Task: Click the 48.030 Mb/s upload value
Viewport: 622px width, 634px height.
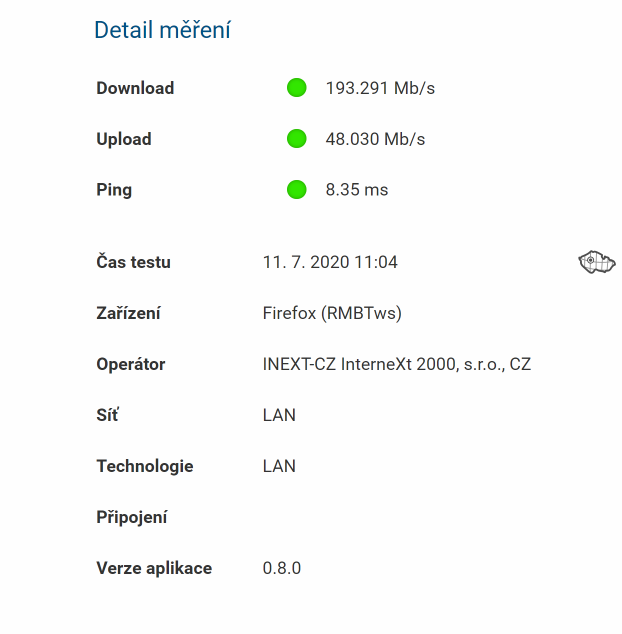Action: pyautogui.click(x=375, y=139)
